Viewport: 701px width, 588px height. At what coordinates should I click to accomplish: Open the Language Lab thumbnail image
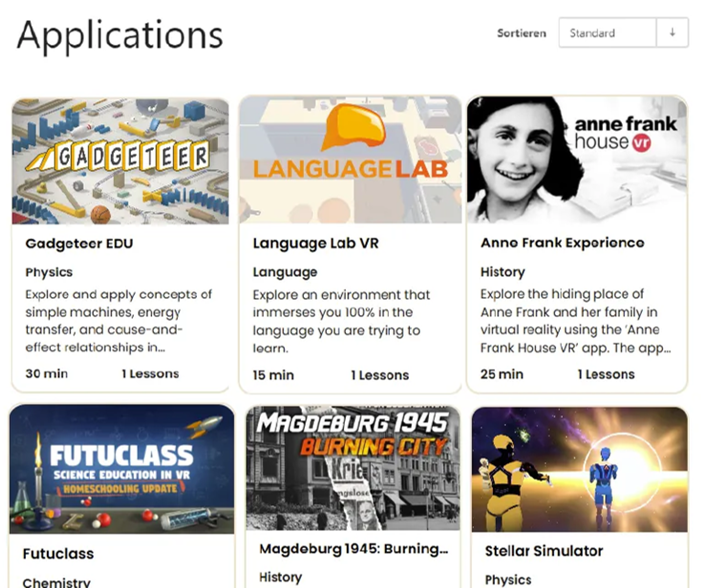click(x=350, y=159)
